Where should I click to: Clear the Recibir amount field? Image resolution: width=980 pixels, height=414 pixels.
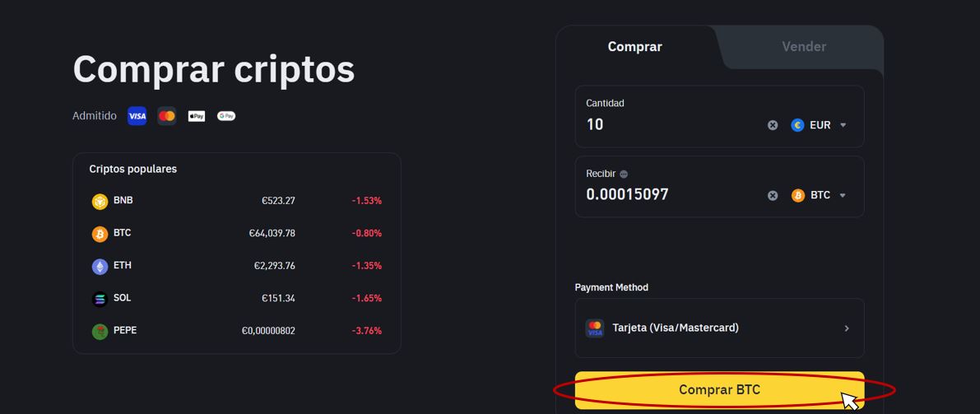click(x=773, y=195)
